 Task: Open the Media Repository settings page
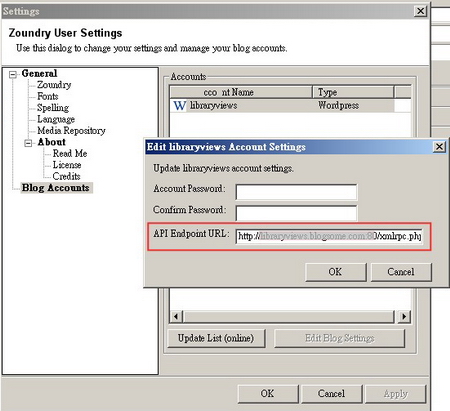[71, 130]
